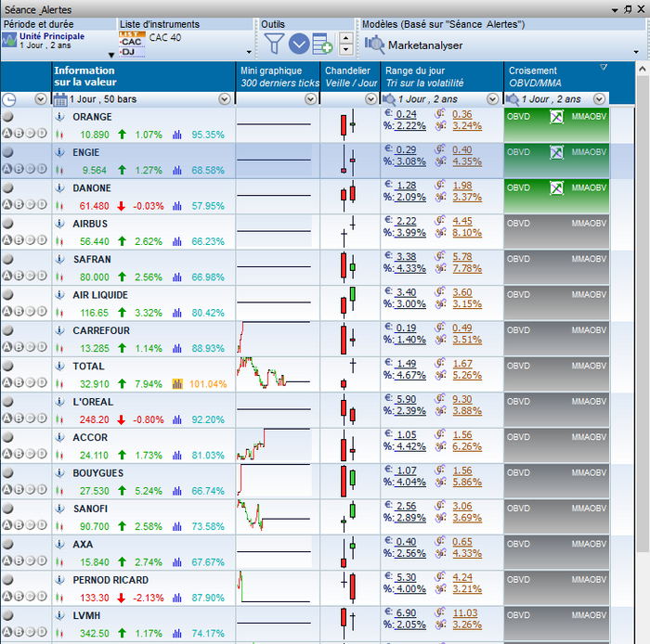Expand the Liste d'instruments dropdown arrow

[x=249, y=52]
